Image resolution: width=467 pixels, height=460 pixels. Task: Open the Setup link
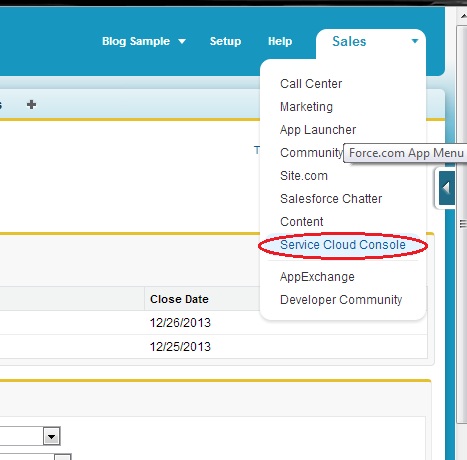225,41
